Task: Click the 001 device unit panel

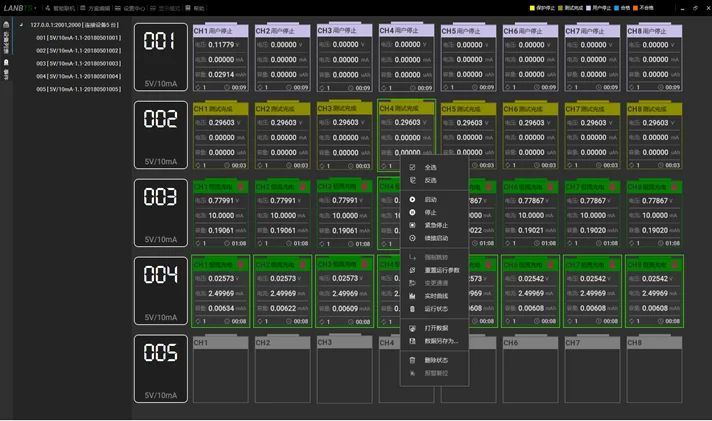Action: pos(160,58)
